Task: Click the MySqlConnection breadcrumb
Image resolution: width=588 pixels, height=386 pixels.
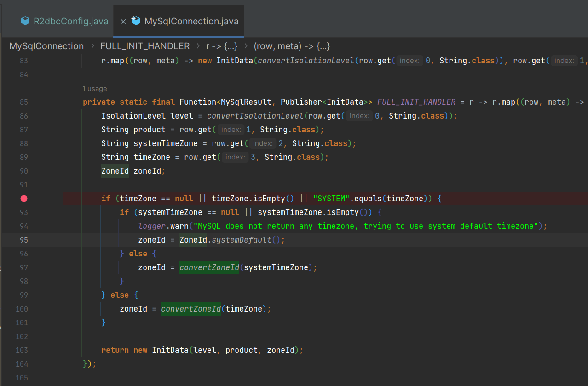Action: pos(46,46)
